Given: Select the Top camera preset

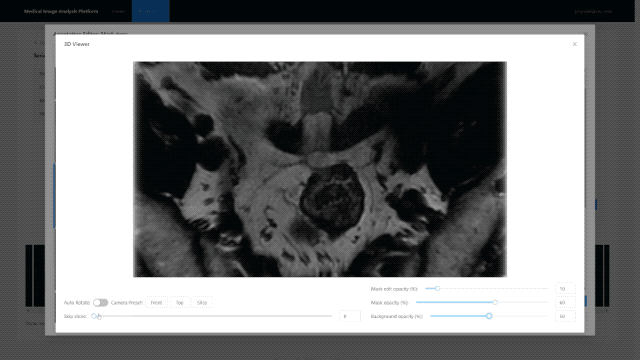Looking at the screenshot, I should click(180, 302).
